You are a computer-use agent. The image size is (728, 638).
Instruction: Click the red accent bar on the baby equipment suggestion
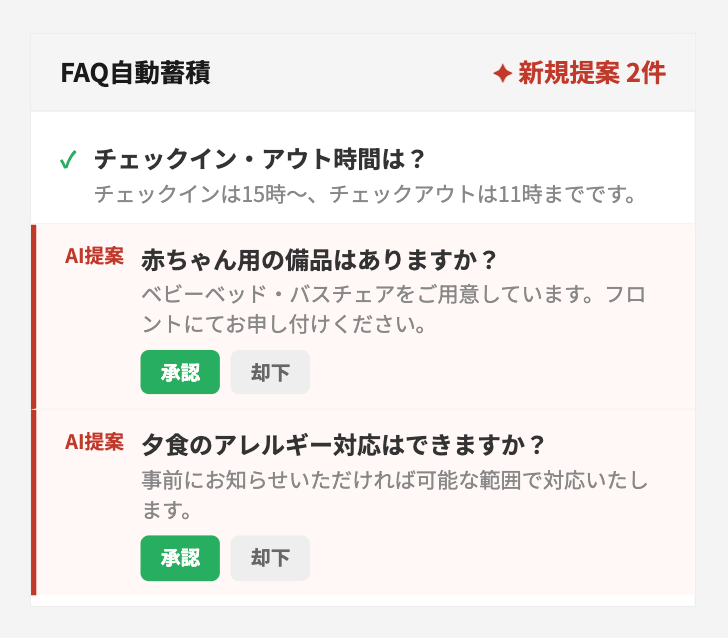coord(34,317)
